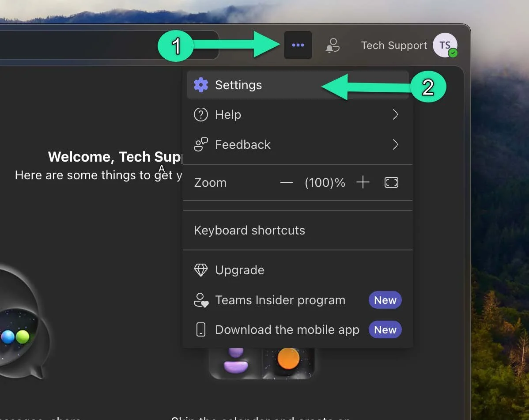The width and height of the screenshot is (529, 420).
Task: Click the Help question mark icon
Action: pyautogui.click(x=201, y=115)
